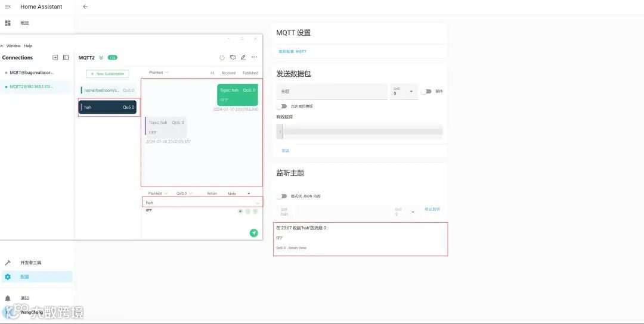The image size is (644, 324).
Task: Collapse MQTT2 connection details chevrons
Action: click(101, 57)
